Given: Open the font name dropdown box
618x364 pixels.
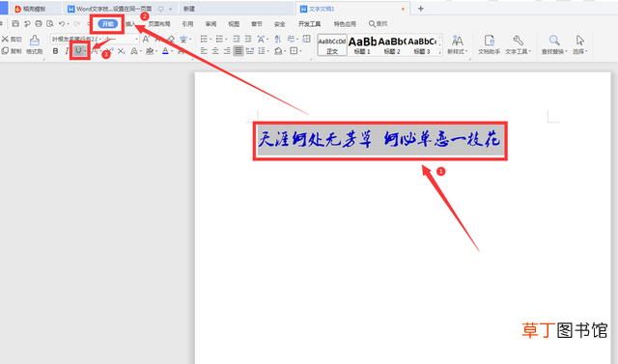Looking at the screenshot, I should (x=76, y=39).
